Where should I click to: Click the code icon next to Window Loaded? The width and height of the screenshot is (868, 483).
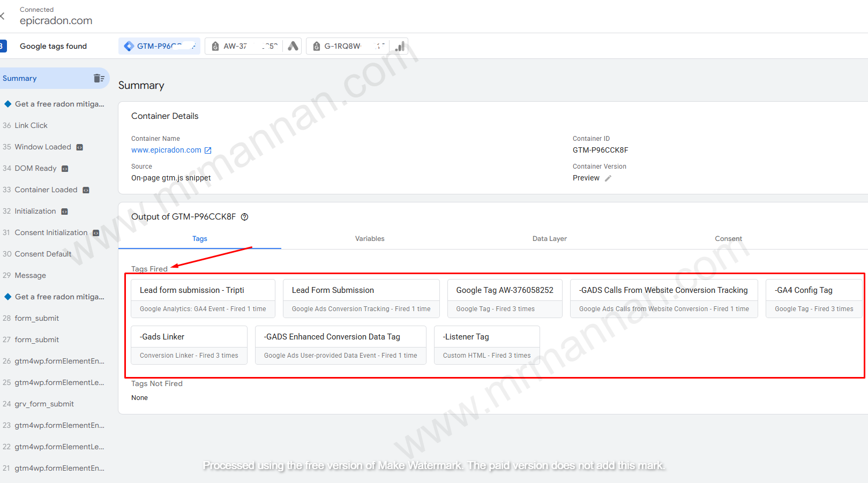click(80, 147)
